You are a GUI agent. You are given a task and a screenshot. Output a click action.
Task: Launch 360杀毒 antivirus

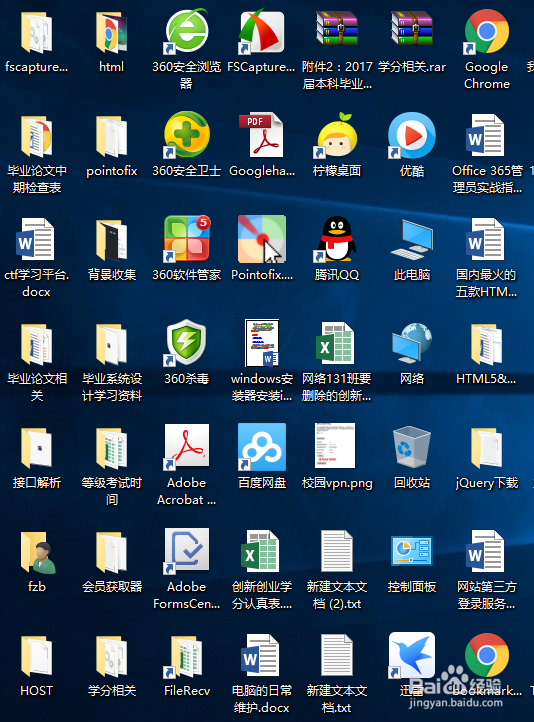[x=186, y=344]
